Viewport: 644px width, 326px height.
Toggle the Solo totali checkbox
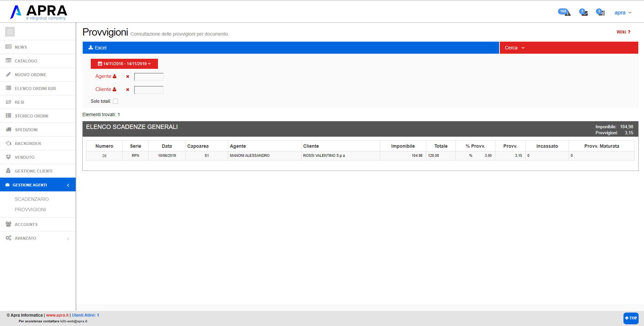(116, 101)
